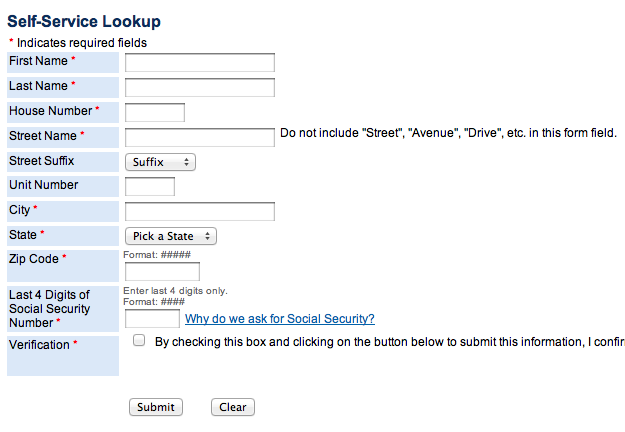Click the First Name input field
Screen dimensions: 625x432
tap(199, 63)
